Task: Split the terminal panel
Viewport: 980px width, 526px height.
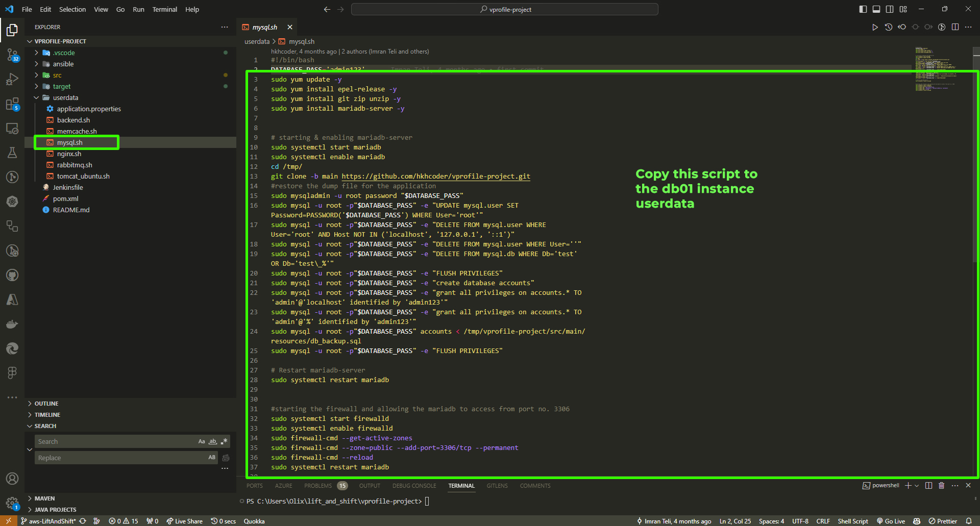Action: click(x=928, y=485)
